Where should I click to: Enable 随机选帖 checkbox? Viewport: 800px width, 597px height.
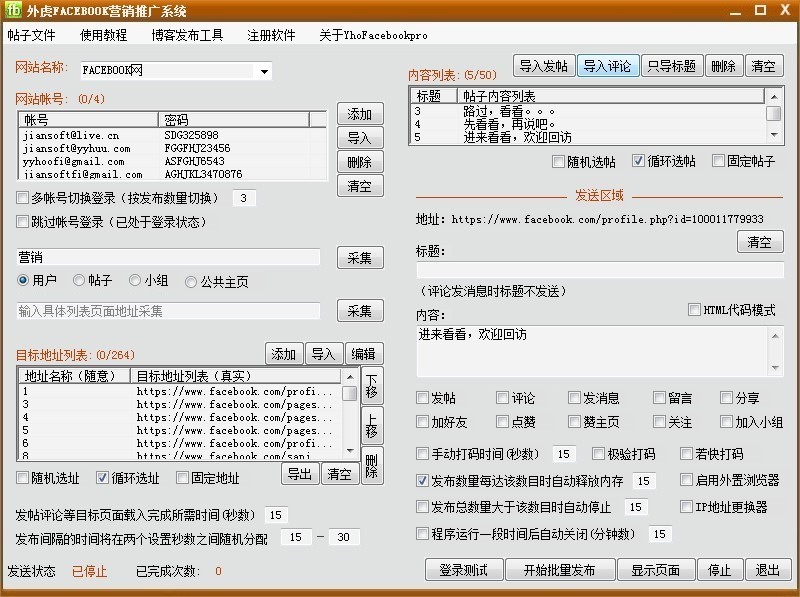point(558,162)
